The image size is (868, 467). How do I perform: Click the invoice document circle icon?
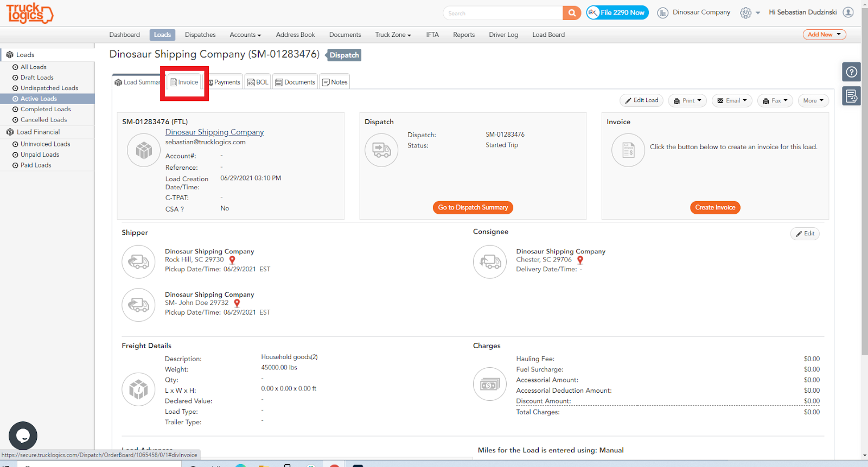[628, 150]
